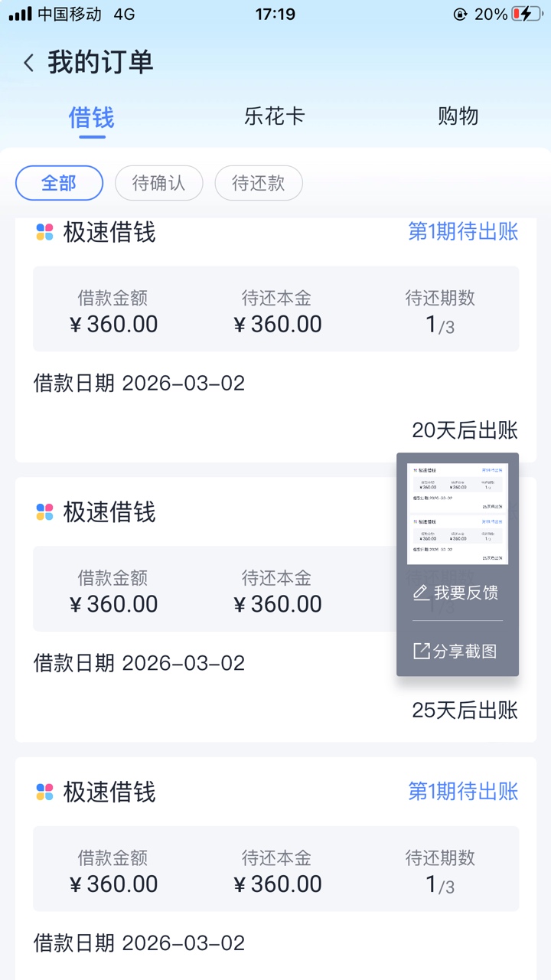Tap the battery icon in status bar
The height and width of the screenshot is (980, 551).
click(527, 14)
